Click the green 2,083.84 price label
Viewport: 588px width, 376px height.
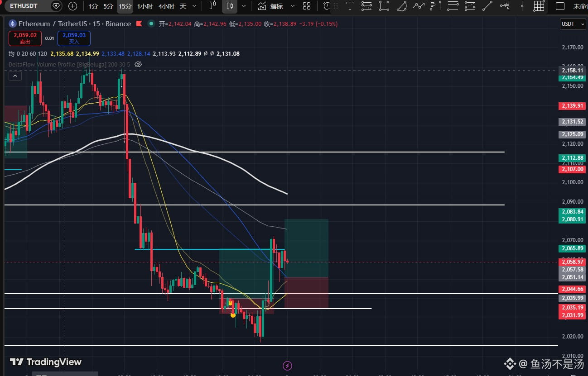572,212
